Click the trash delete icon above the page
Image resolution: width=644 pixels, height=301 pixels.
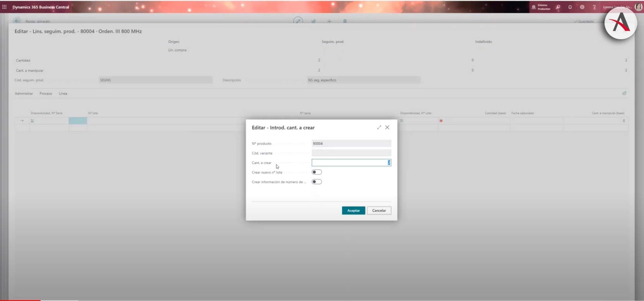(x=345, y=21)
